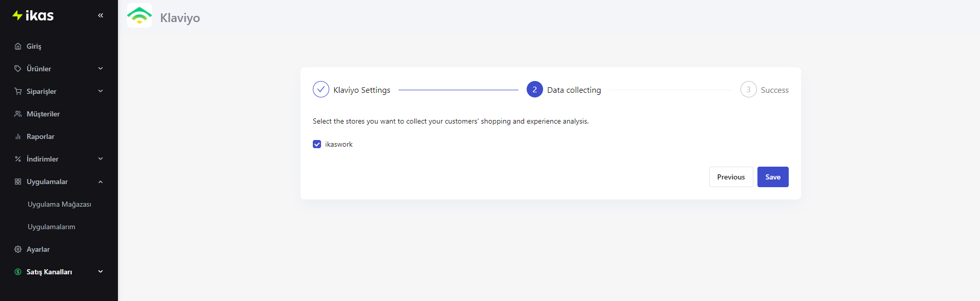
Task: Expand the Ürünler submenu chevron
Action: [x=101, y=68]
